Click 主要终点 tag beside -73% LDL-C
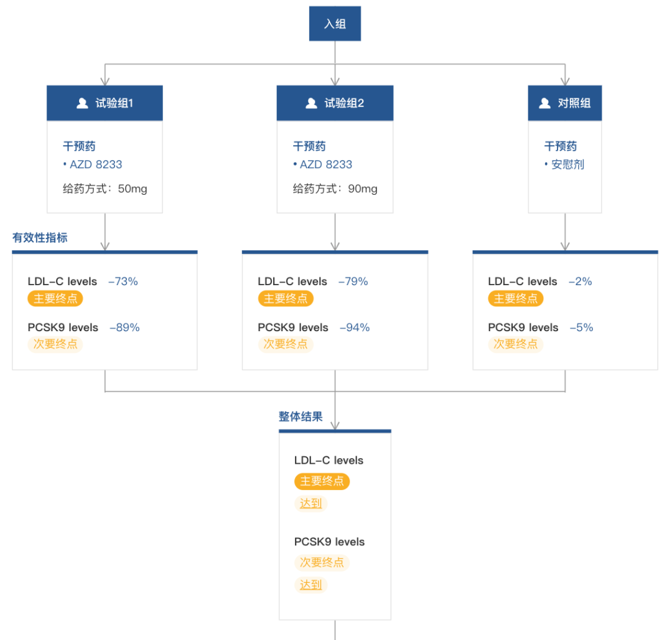 point(55,298)
